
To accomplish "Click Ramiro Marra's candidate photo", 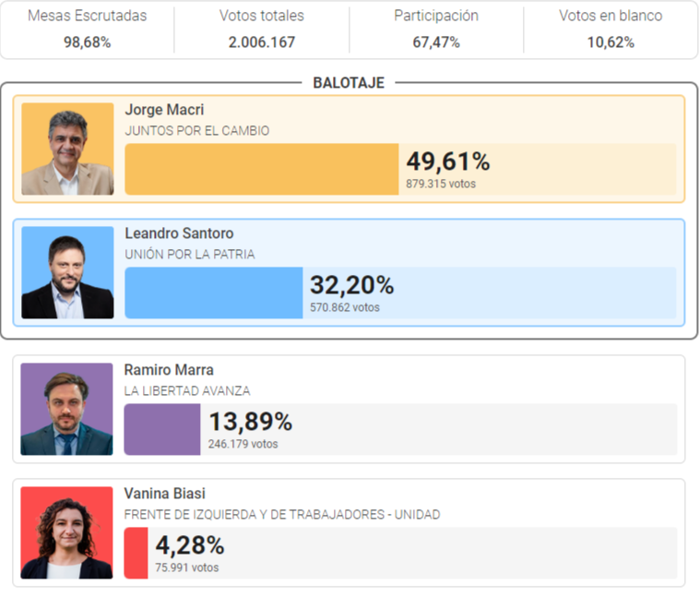I will pos(66,409).
